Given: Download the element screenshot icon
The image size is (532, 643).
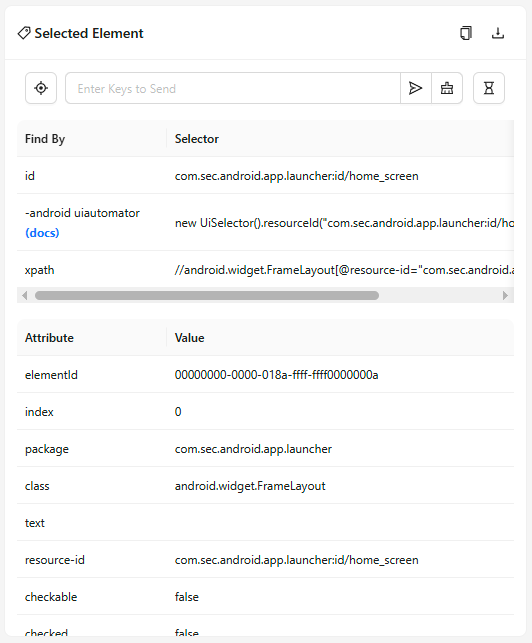Looking at the screenshot, I should [x=498, y=33].
